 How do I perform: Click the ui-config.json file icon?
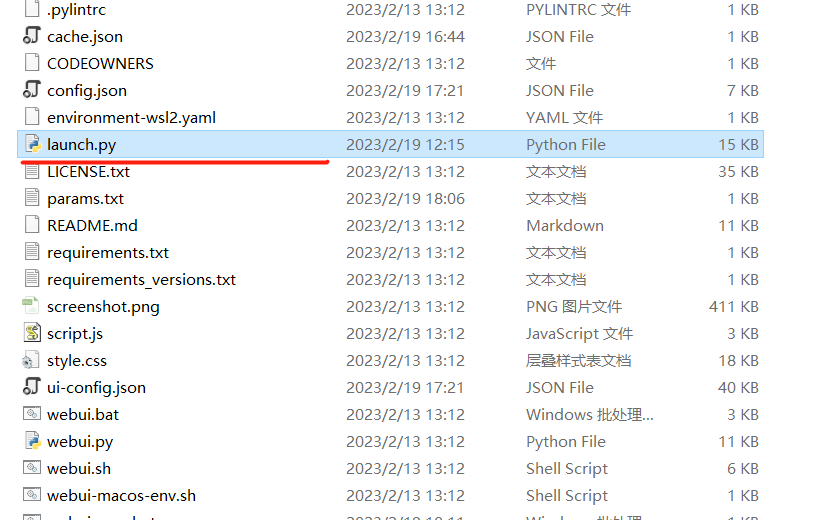click(x=32, y=387)
